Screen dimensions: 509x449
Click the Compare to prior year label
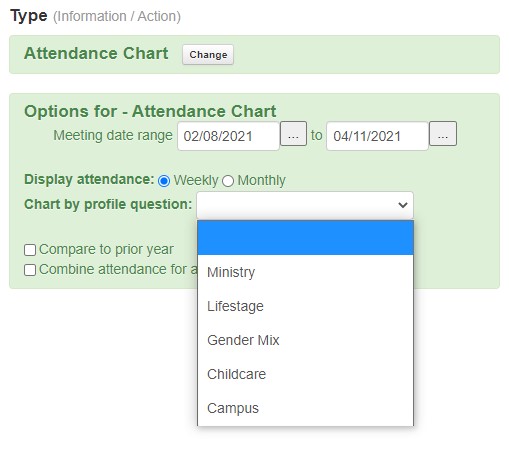(106, 249)
